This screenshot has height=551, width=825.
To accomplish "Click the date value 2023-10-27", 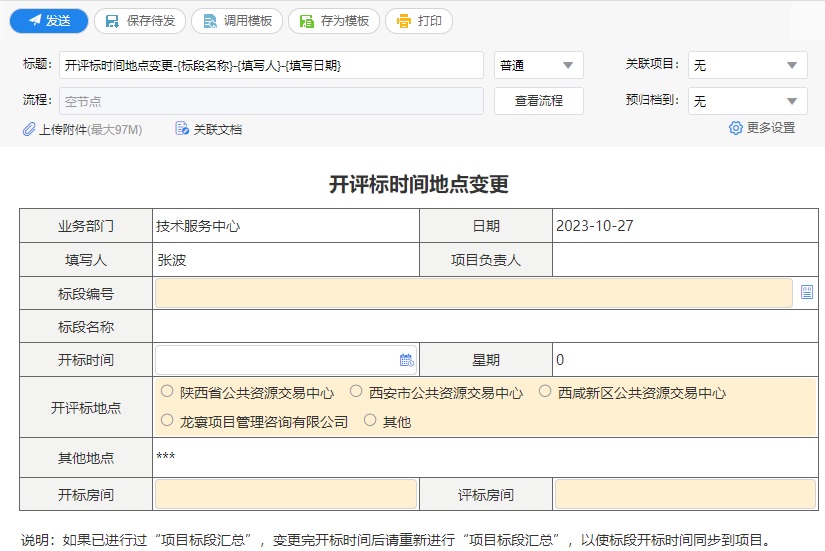I will (595, 226).
